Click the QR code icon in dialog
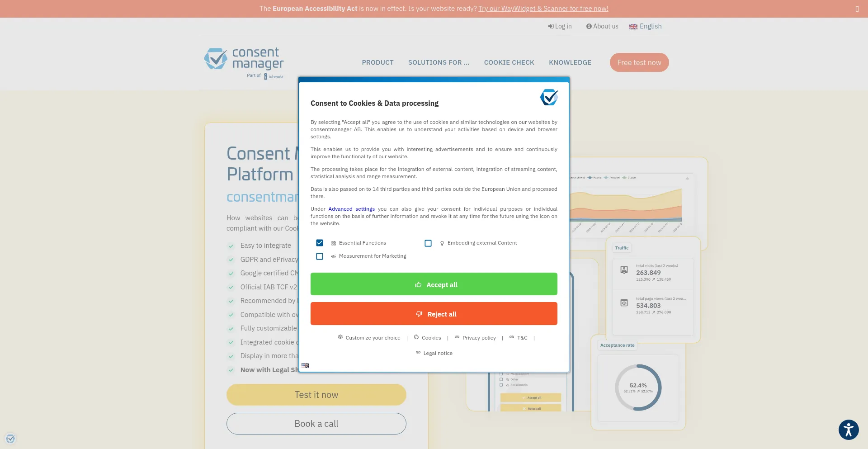Image resolution: width=868 pixels, height=449 pixels. [x=305, y=365]
